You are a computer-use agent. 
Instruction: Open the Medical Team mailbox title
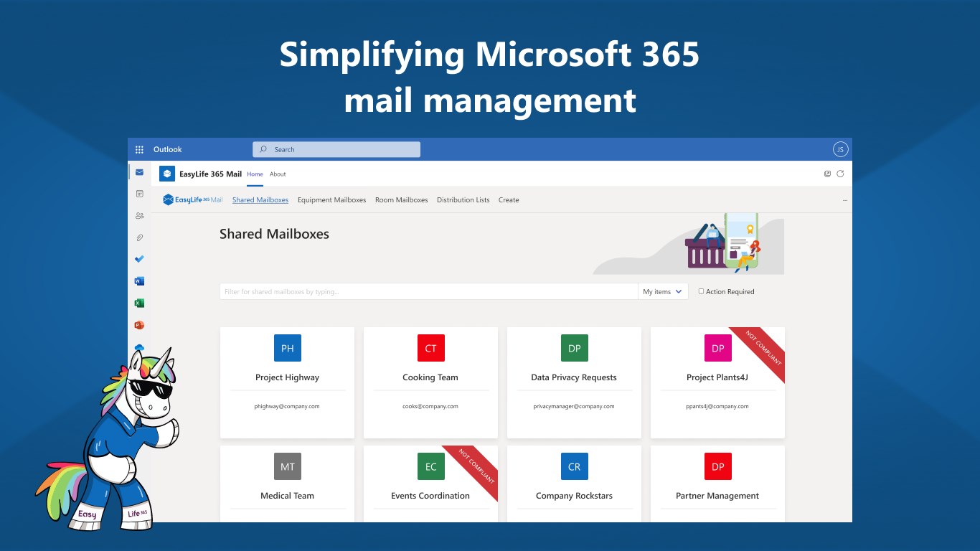tap(287, 496)
